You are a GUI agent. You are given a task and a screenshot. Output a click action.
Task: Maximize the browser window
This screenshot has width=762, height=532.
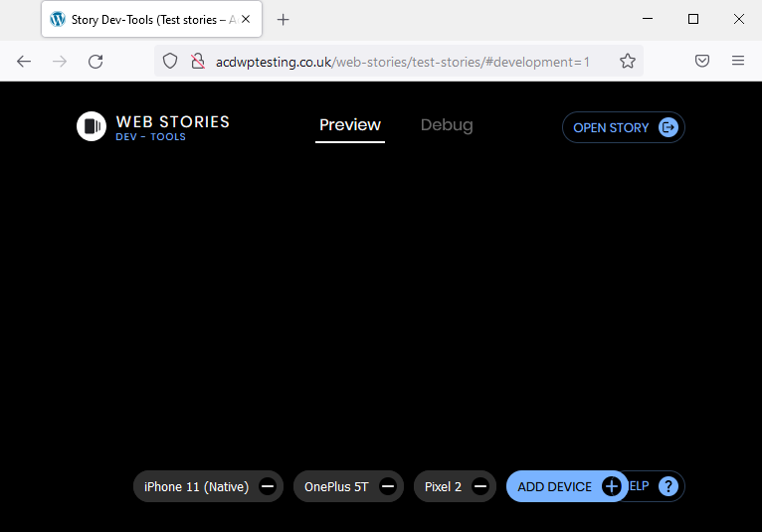click(x=693, y=19)
